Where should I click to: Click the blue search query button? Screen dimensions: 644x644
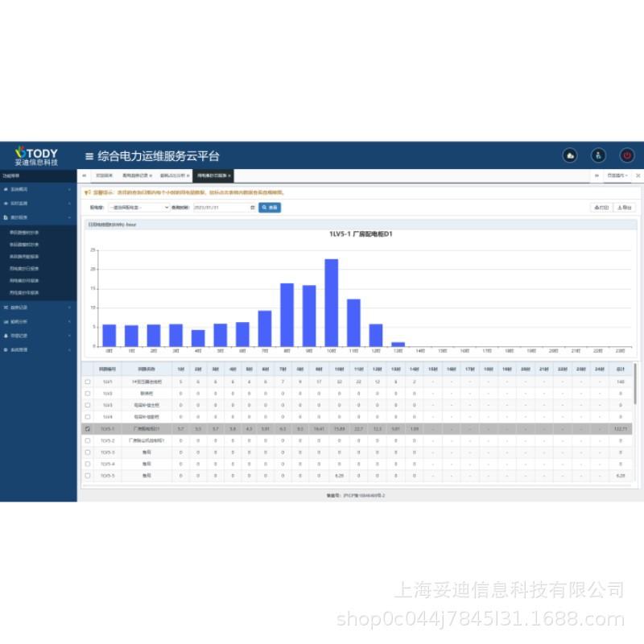click(270, 208)
